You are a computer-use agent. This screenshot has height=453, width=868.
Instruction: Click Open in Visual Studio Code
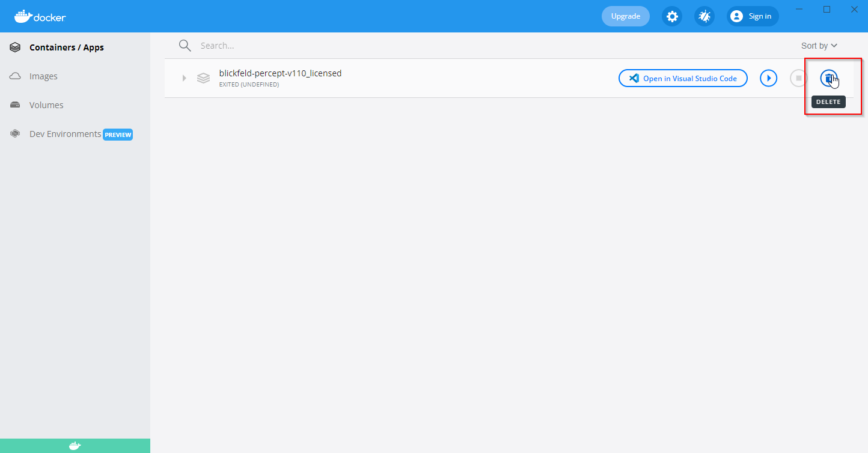click(683, 78)
